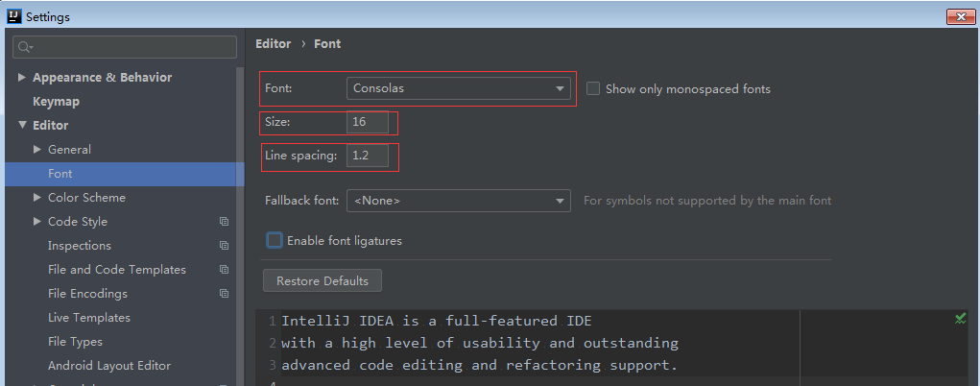This screenshot has width=980, height=386.
Task: Open the Fallback font dropdown
Action: (x=459, y=201)
